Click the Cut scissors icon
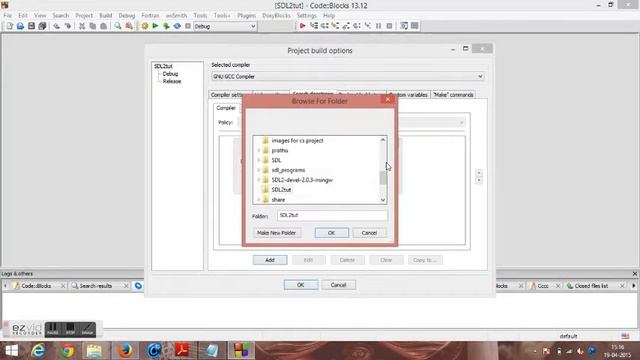 82,26
